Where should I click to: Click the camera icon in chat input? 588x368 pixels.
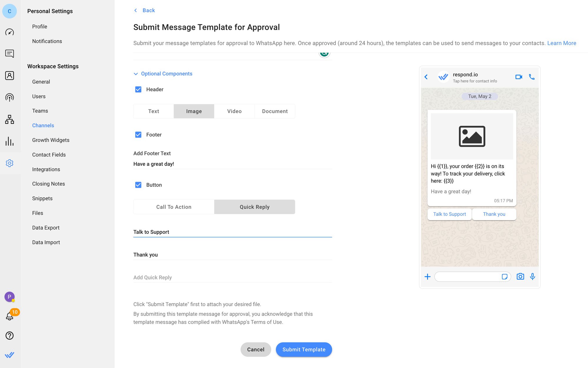coord(520,277)
